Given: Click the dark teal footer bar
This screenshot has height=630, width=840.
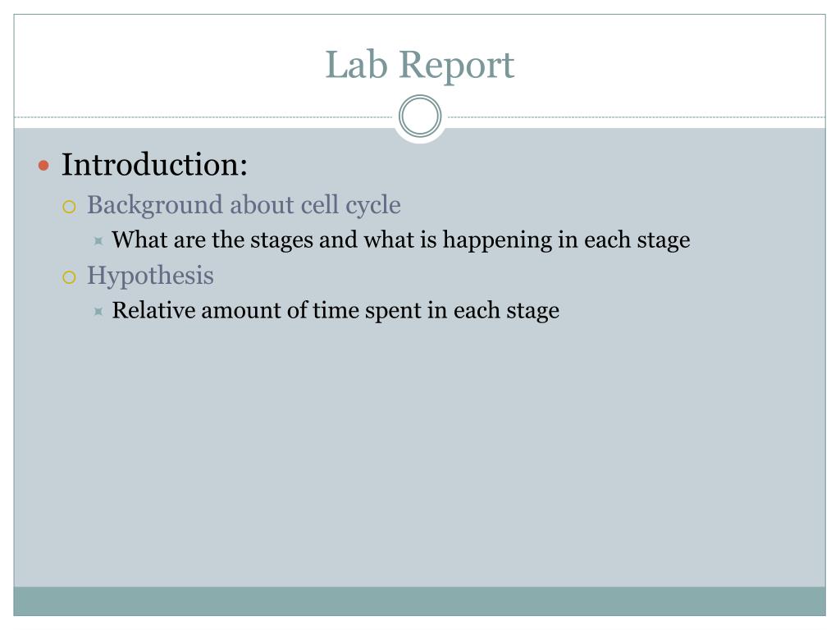Looking at the screenshot, I should point(419,601).
